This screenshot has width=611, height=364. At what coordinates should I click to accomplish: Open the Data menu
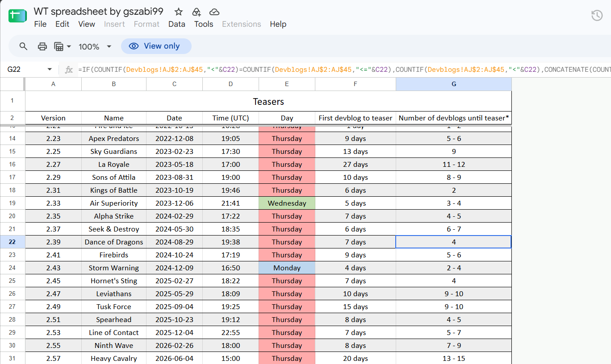[x=177, y=24]
